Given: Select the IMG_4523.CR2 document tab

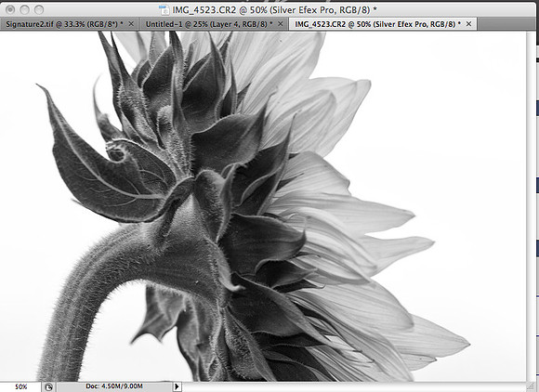Looking at the screenshot, I should [x=377, y=24].
